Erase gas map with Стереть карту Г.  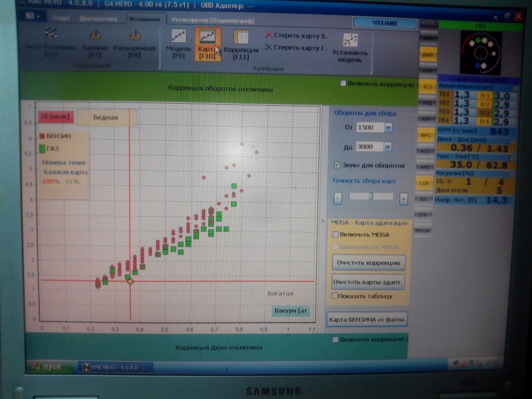click(296, 48)
